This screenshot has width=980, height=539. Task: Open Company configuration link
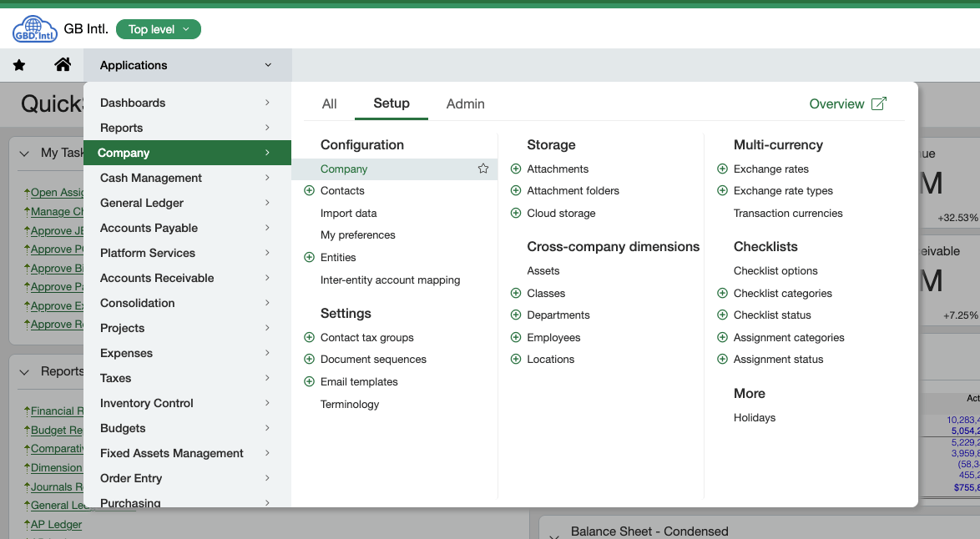coord(344,169)
